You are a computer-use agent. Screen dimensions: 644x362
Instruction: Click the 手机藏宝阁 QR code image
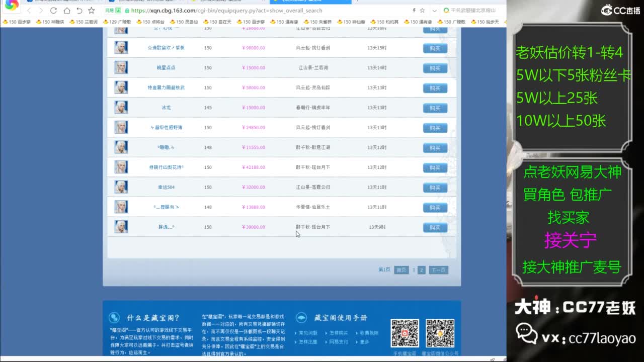405,332
